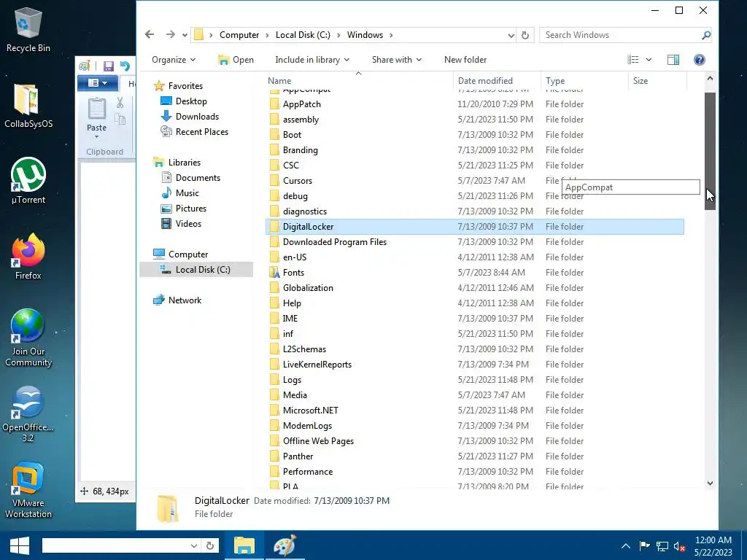The width and height of the screenshot is (747, 560).
Task: Select Network in the navigation pane
Action: tap(185, 300)
